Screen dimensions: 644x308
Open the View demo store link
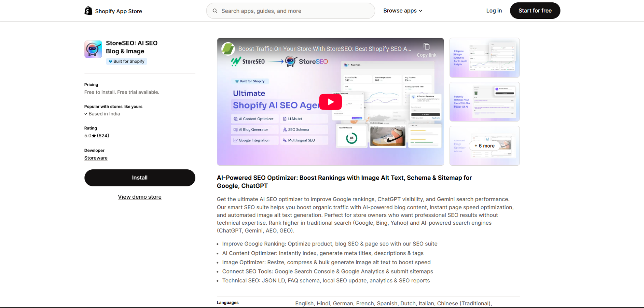(x=140, y=197)
